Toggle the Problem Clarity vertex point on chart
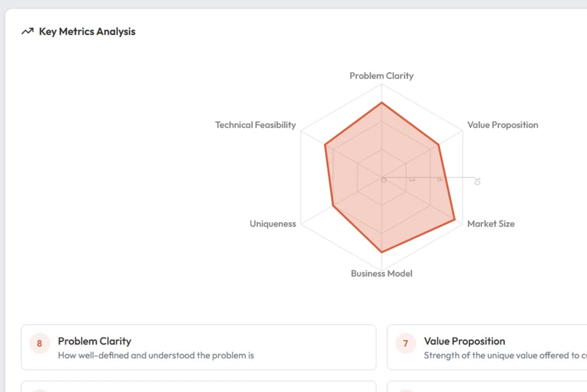 pyautogui.click(x=382, y=102)
